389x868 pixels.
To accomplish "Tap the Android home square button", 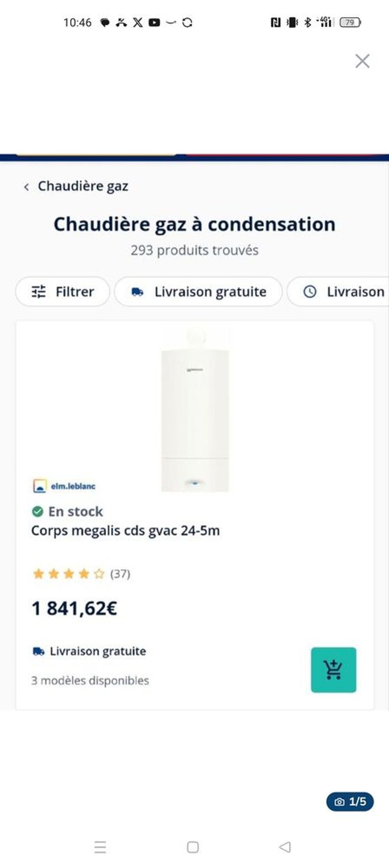I will [x=193, y=847].
